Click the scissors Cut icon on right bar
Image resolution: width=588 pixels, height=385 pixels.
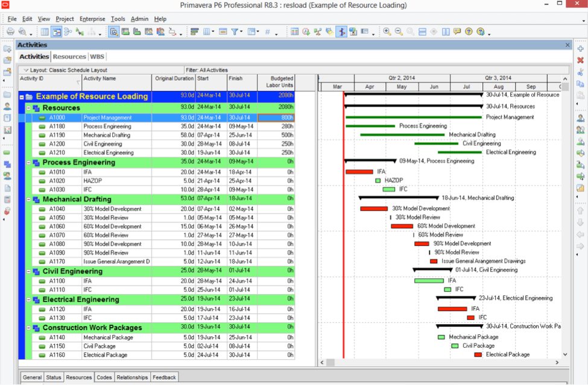(581, 72)
